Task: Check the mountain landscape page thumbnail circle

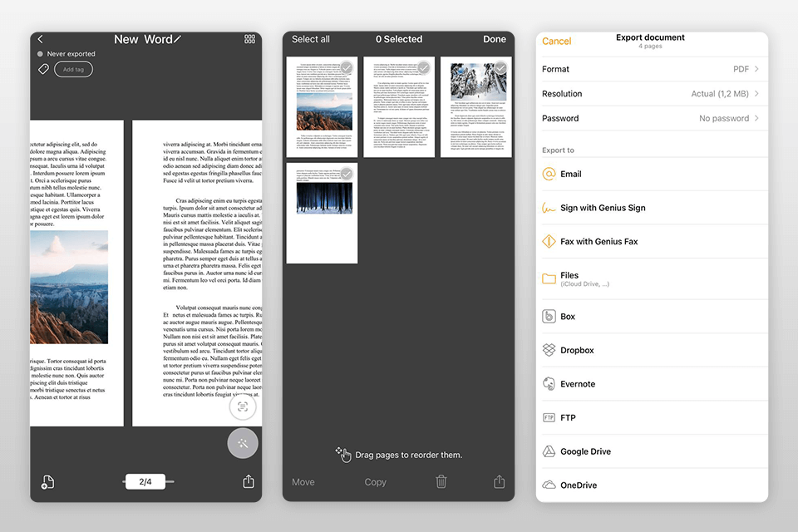Action: click(x=347, y=67)
